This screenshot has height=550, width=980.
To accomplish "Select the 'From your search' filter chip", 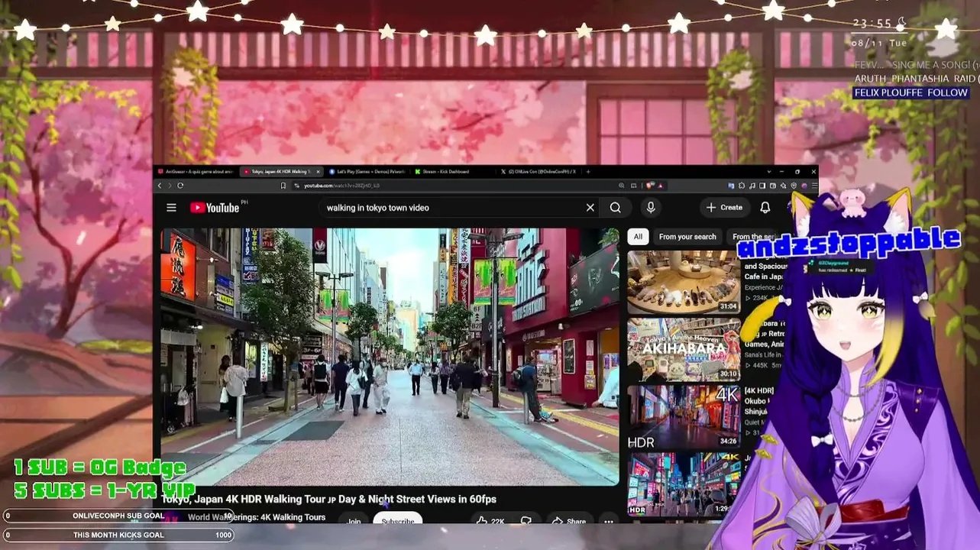I will pos(687,237).
